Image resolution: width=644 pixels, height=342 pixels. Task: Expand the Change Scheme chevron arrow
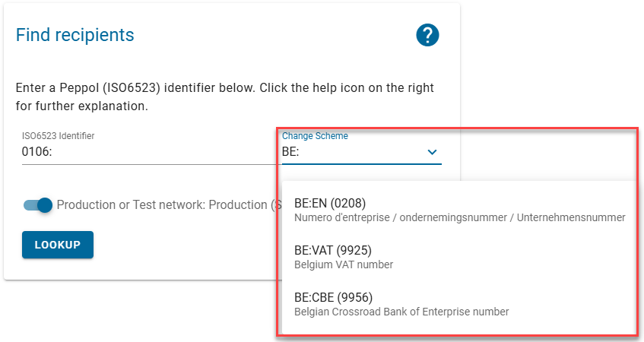pos(432,152)
